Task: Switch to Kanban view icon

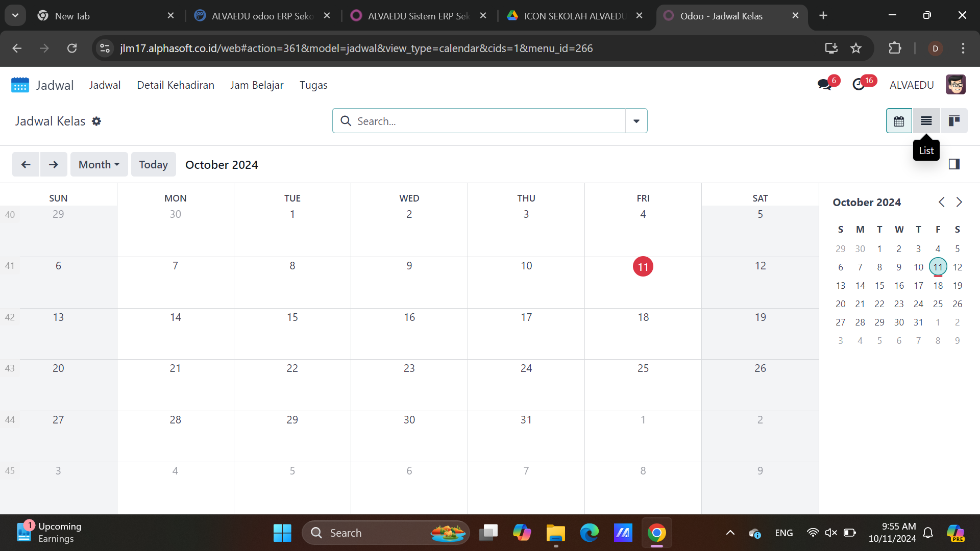Action: click(x=953, y=121)
